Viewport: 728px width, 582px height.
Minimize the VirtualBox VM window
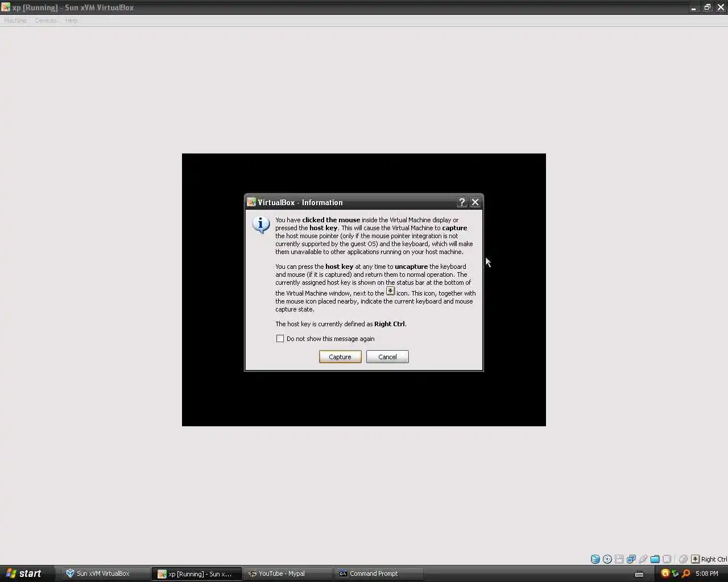pyautogui.click(x=693, y=7)
